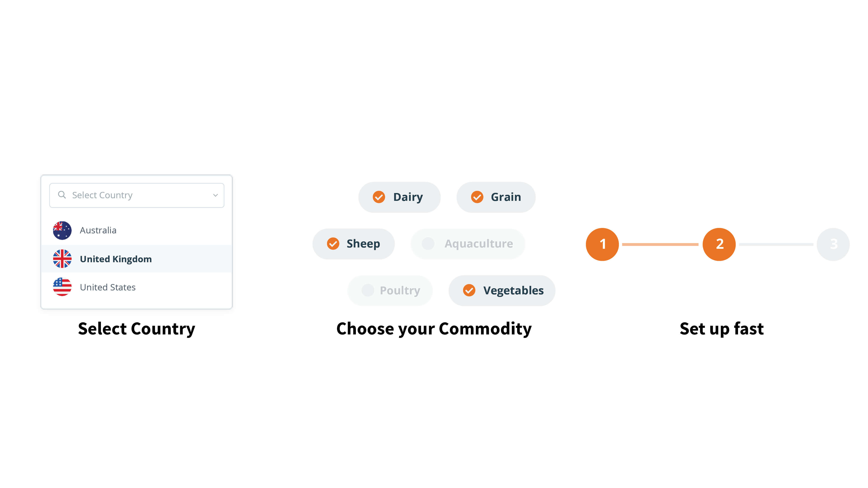Uncheck the Vegetables checkmark icon
The height and width of the screenshot is (488, 868).
(469, 290)
